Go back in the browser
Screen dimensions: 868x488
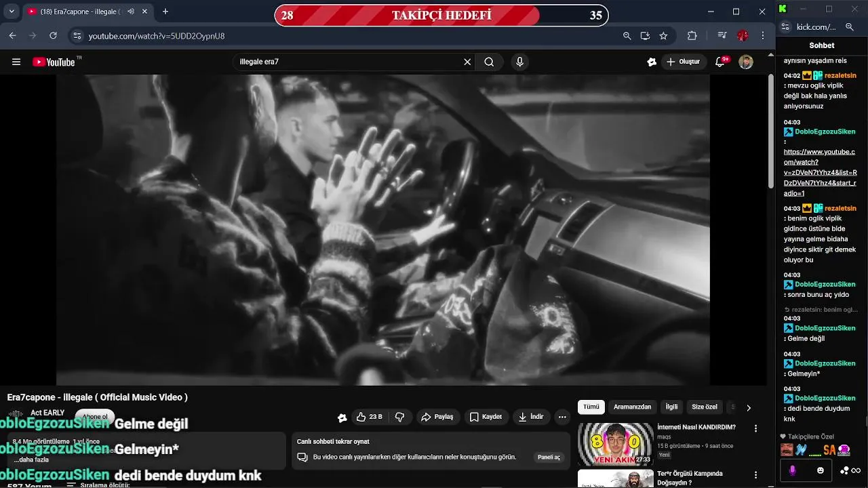pos(12,36)
